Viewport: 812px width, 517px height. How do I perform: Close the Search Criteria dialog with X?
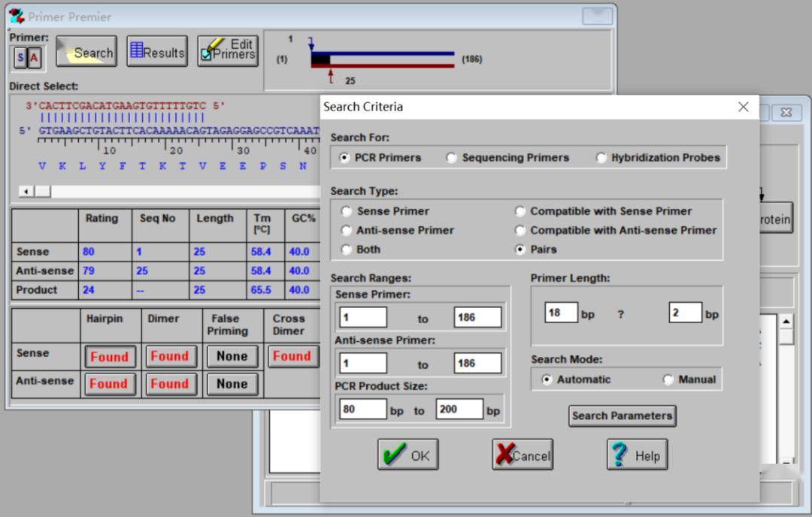click(x=744, y=107)
